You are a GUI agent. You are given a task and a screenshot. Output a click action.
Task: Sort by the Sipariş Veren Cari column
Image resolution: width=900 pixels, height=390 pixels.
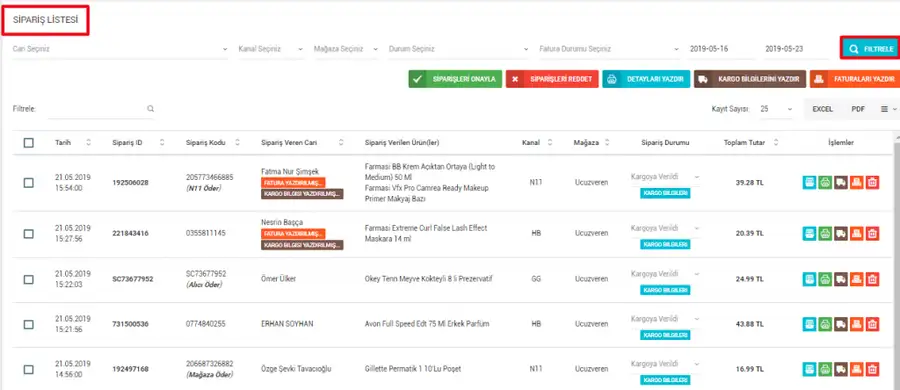click(302, 142)
